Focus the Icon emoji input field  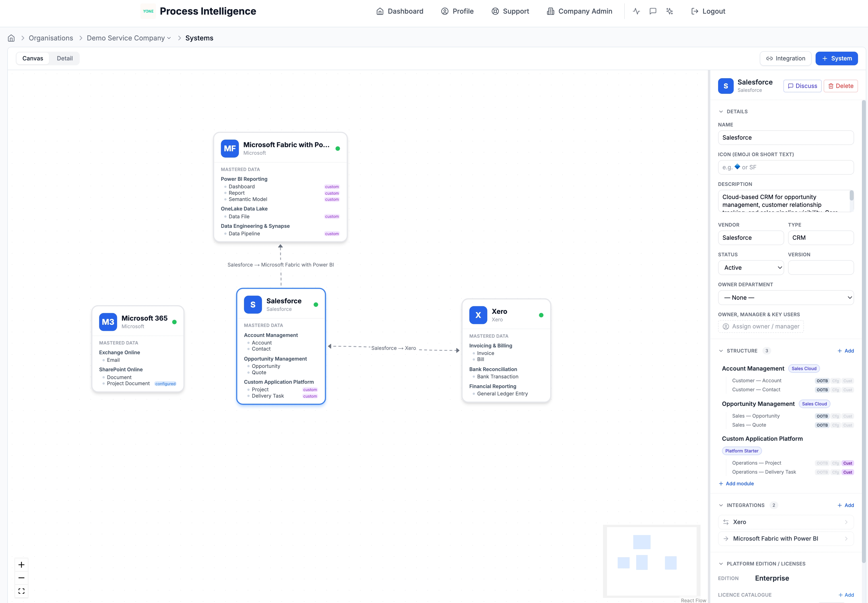[x=786, y=167]
